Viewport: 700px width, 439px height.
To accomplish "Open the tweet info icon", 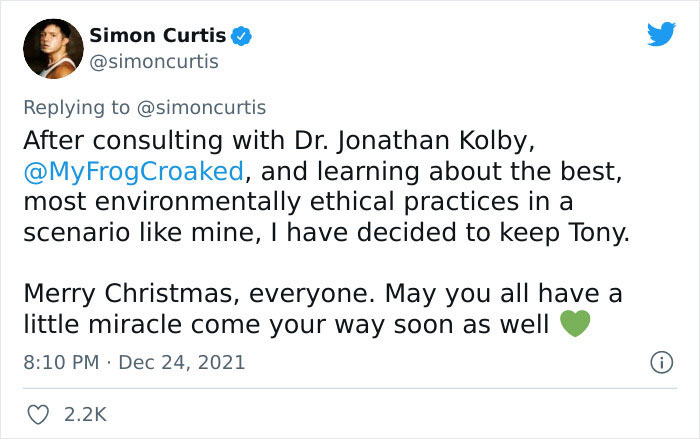I will [660, 361].
